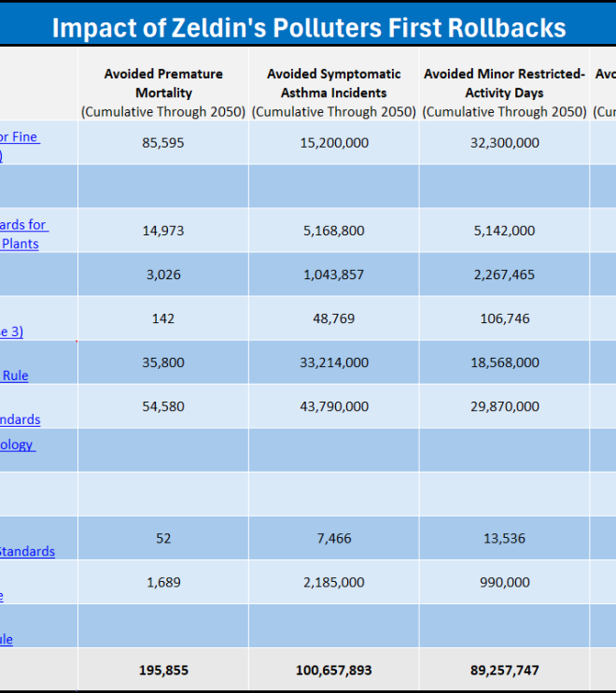Select the cell containing 1,689
The width and height of the screenshot is (616, 693).
[163, 582]
